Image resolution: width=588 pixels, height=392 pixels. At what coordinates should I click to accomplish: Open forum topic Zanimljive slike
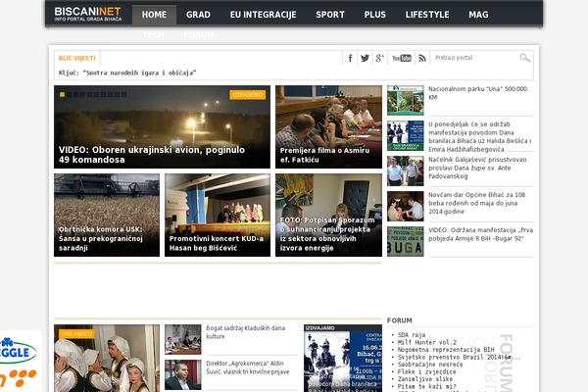point(425,379)
